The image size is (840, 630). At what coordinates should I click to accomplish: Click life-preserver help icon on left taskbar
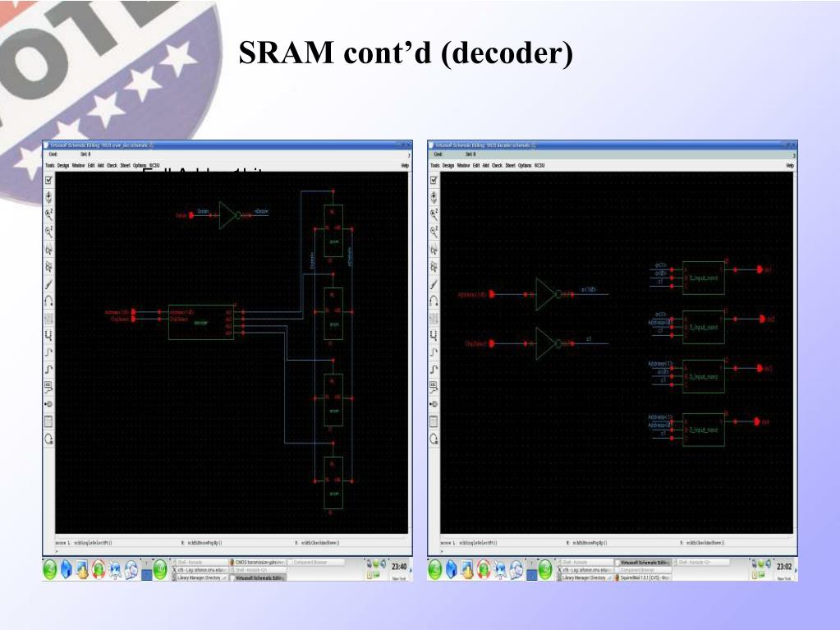pyautogui.click(x=99, y=570)
